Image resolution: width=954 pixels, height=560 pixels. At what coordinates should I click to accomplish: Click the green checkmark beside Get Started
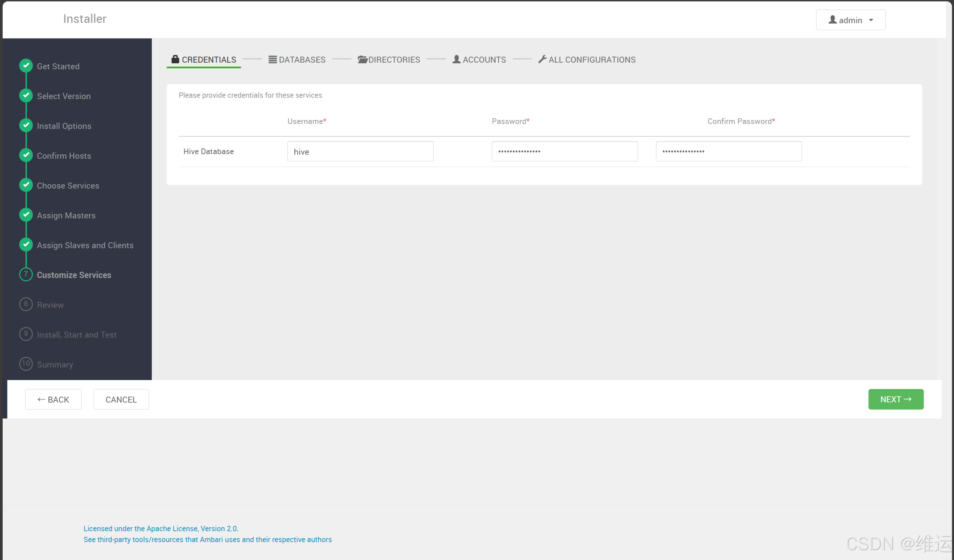tap(26, 66)
